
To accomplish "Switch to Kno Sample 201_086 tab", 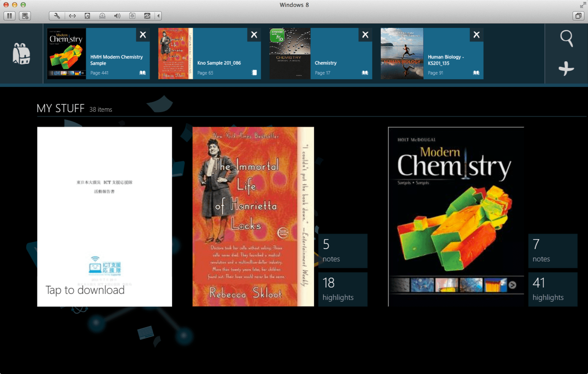I will [210, 53].
